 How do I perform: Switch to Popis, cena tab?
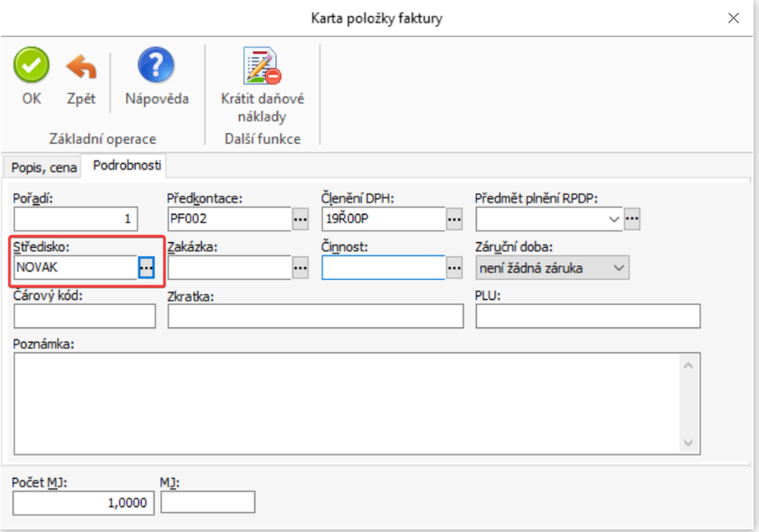coord(43,166)
